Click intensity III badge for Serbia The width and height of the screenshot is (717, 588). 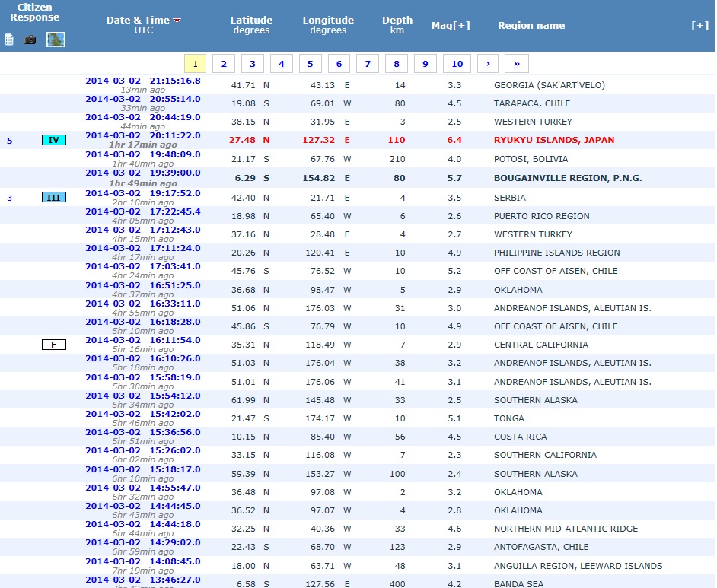coord(54,198)
